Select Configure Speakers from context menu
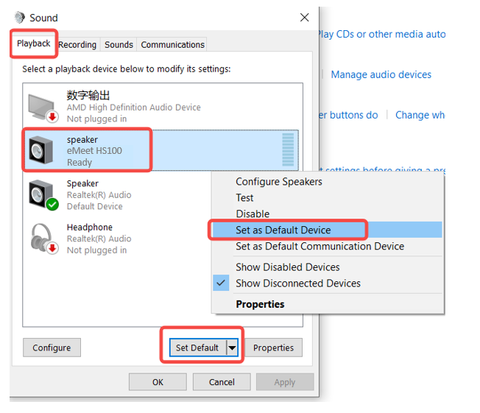The height and width of the screenshot is (413, 480). tap(279, 182)
